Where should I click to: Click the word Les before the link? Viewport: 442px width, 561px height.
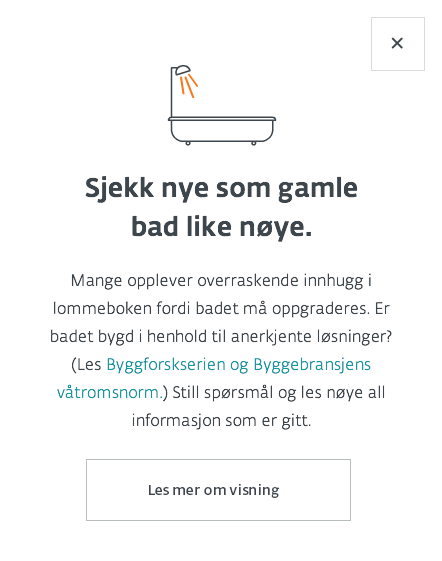click(89, 365)
